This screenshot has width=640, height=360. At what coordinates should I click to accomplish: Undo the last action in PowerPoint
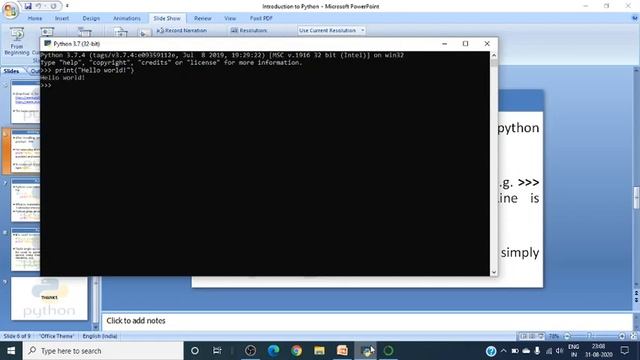(38, 6)
